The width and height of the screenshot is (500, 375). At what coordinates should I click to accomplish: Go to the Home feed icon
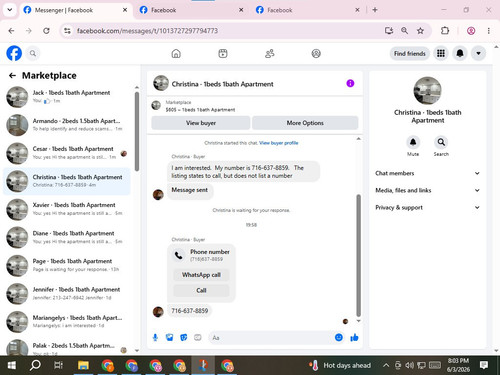(176, 53)
